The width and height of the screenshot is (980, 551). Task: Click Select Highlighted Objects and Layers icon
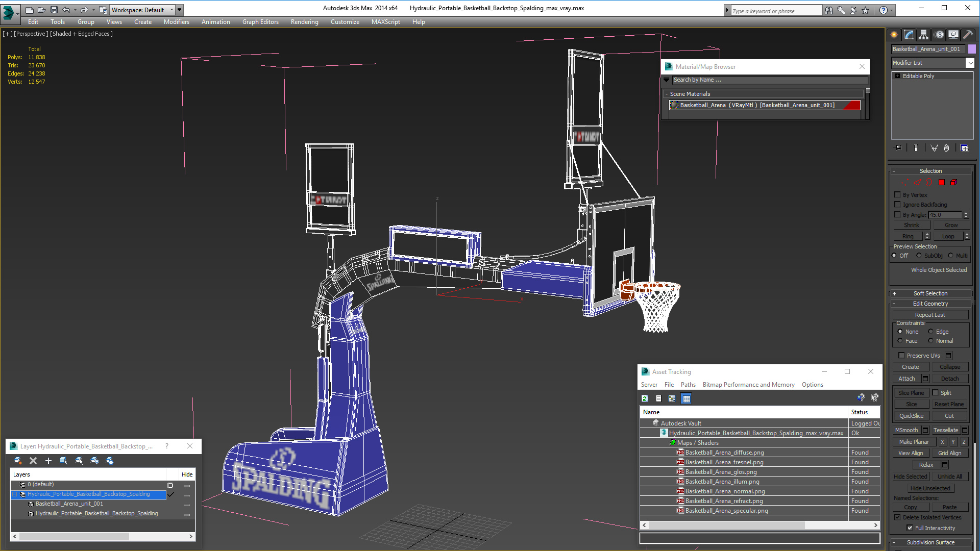(x=64, y=461)
